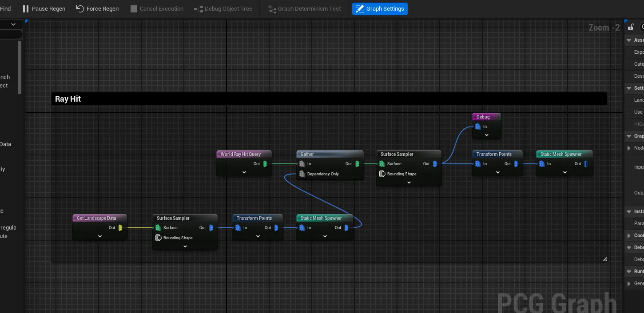Click the bottom Transform Points Out pin

pyautogui.click(x=276, y=228)
